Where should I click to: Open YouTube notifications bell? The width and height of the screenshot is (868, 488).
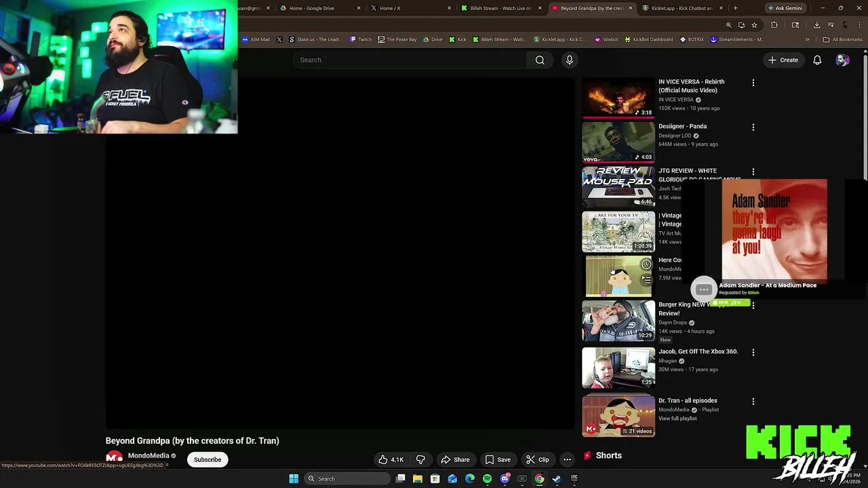(x=817, y=60)
